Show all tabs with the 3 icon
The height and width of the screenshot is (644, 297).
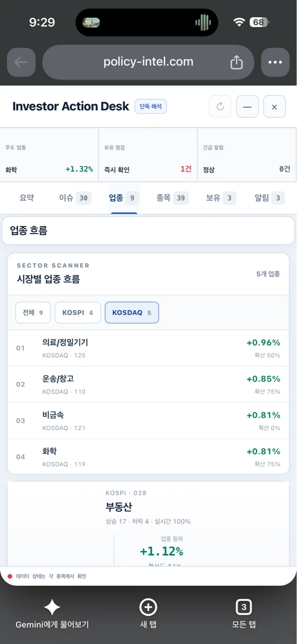(244, 607)
